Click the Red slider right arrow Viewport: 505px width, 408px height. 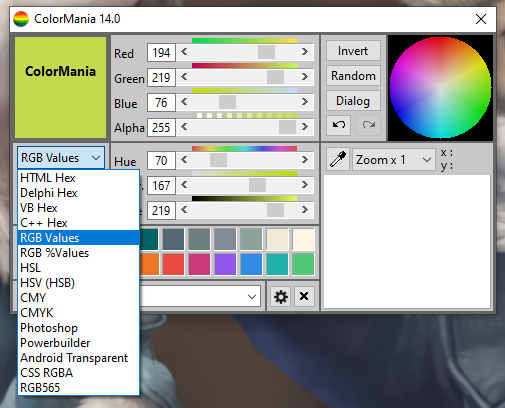pyautogui.click(x=305, y=52)
